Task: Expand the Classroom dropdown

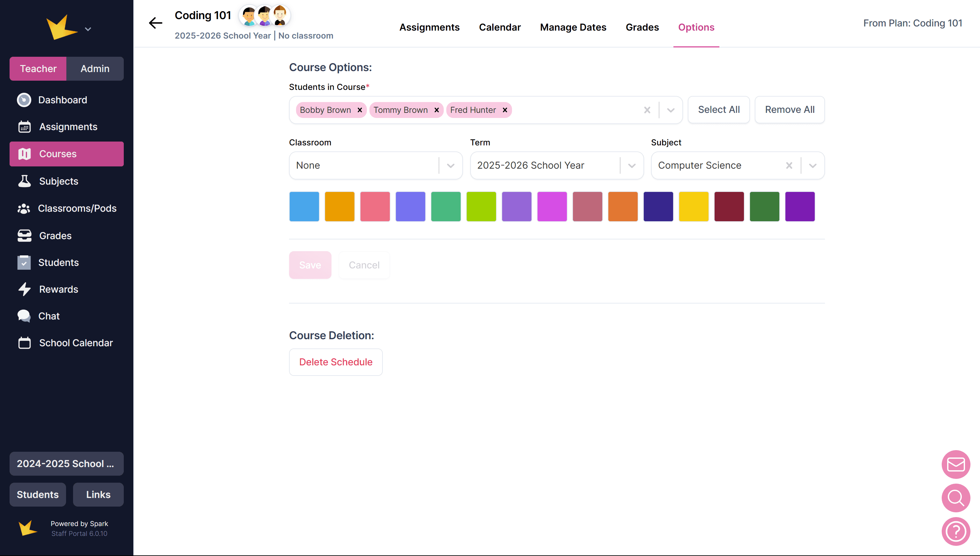Action: pyautogui.click(x=450, y=166)
